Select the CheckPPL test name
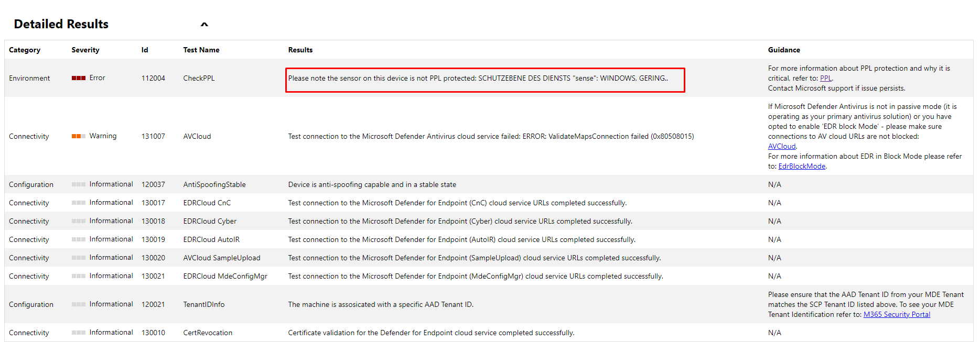Viewport: 980px width, 342px height. pyautogui.click(x=199, y=78)
